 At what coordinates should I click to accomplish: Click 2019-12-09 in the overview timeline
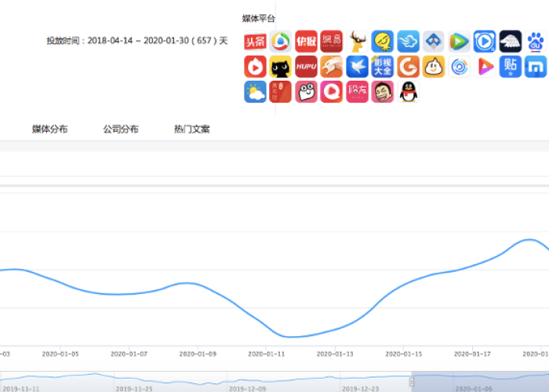point(248,389)
